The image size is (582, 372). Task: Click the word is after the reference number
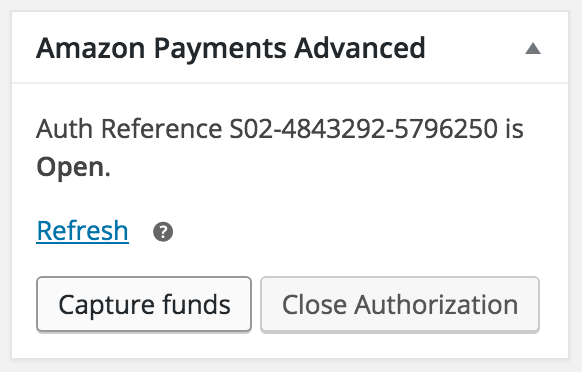tap(514, 129)
